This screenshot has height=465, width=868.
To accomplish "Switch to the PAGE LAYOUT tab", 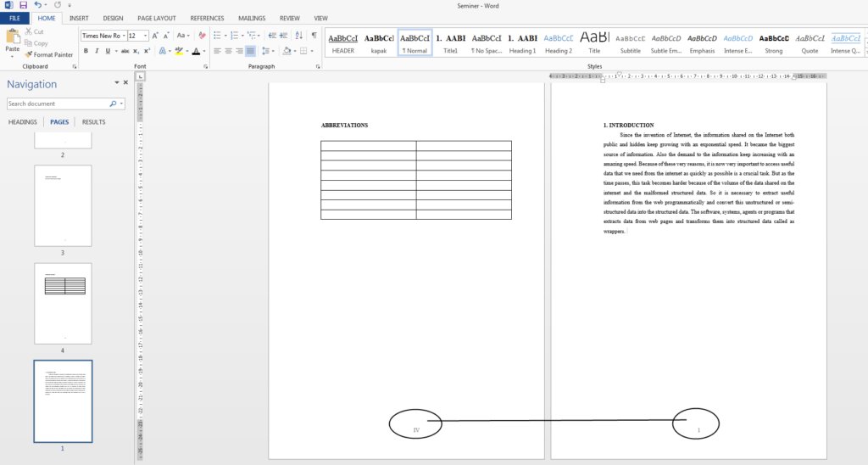I will pos(157,19).
